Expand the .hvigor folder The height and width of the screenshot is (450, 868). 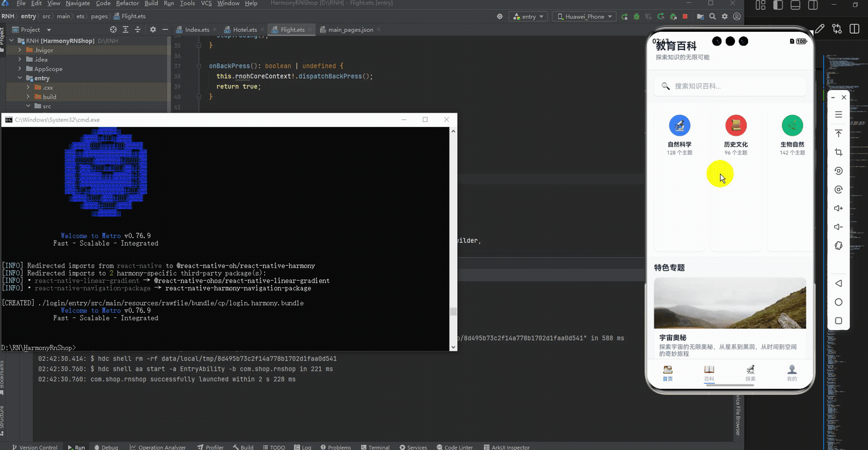pos(20,50)
